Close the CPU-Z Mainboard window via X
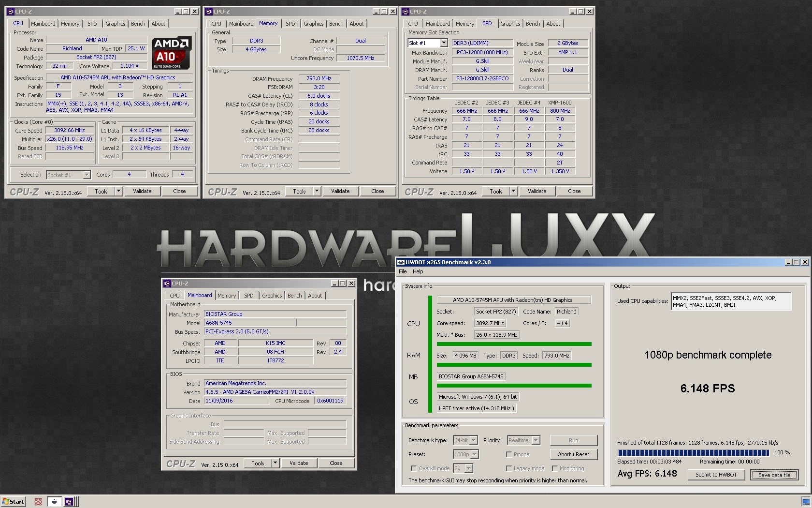Screen dimensions: 812x508 (351, 284)
